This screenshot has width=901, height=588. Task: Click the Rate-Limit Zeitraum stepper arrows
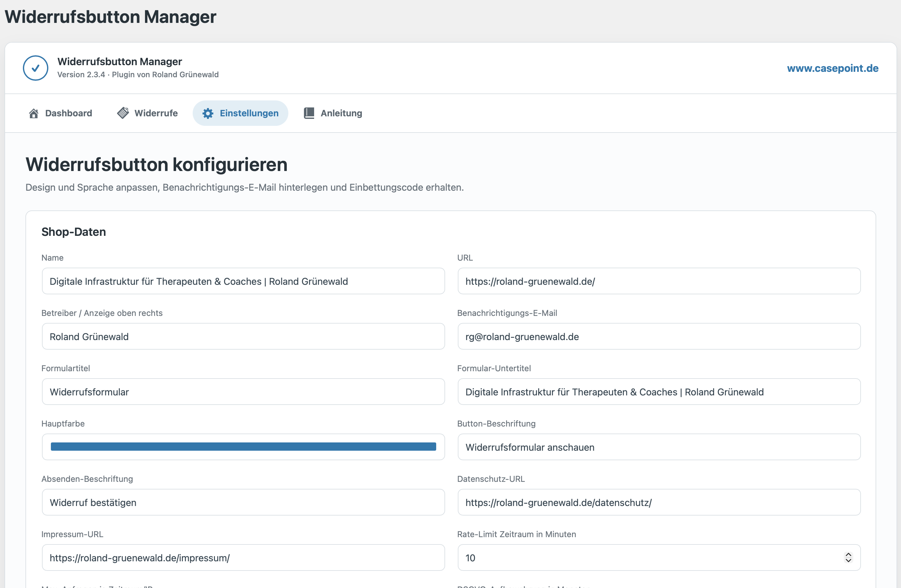pos(848,557)
